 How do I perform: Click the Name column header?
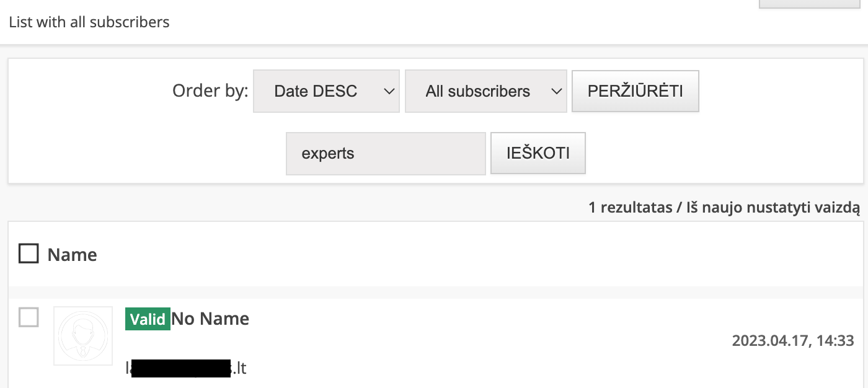click(x=73, y=255)
